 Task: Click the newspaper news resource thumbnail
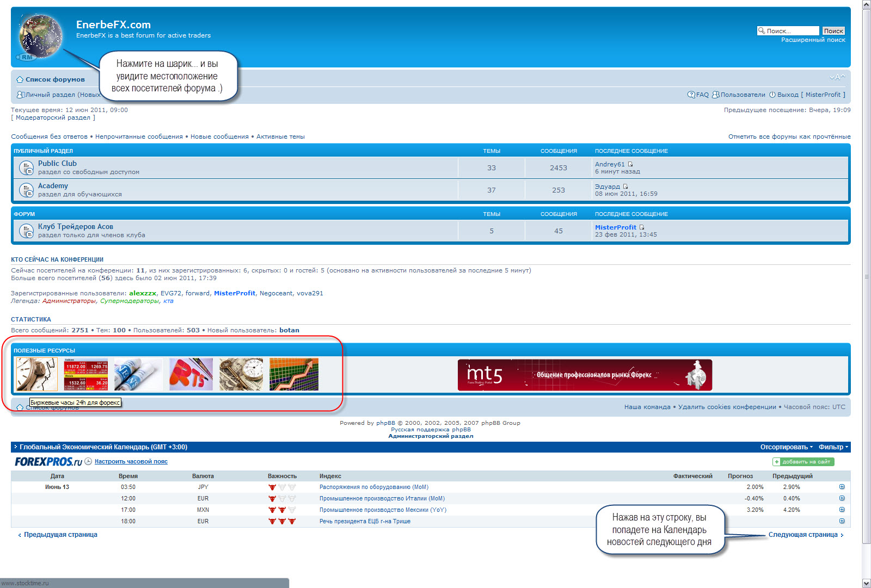(138, 374)
